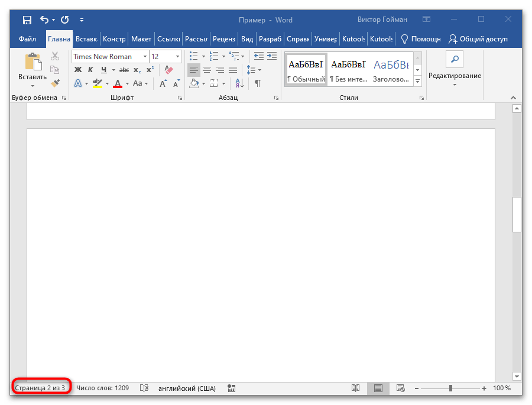Image resolution: width=532 pixels, height=405 pixels.
Task: Open the font size dropdown
Action: [177, 57]
